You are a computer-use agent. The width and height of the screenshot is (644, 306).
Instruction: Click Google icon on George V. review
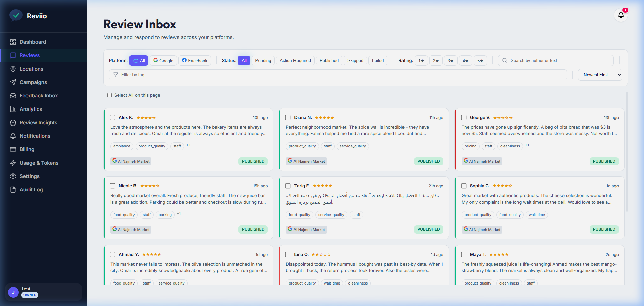point(466,161)
